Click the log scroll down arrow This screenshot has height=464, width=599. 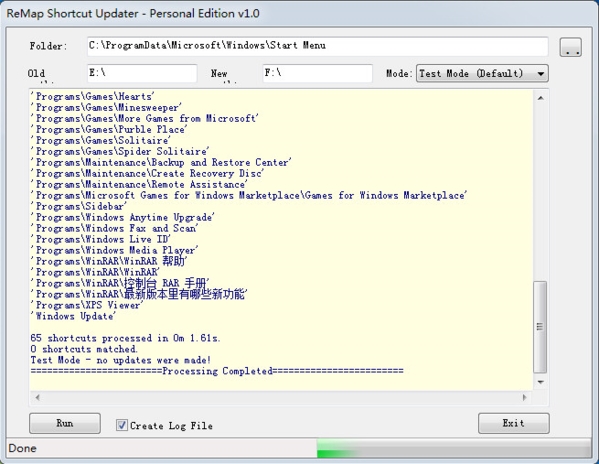click(x=540, y=382)
